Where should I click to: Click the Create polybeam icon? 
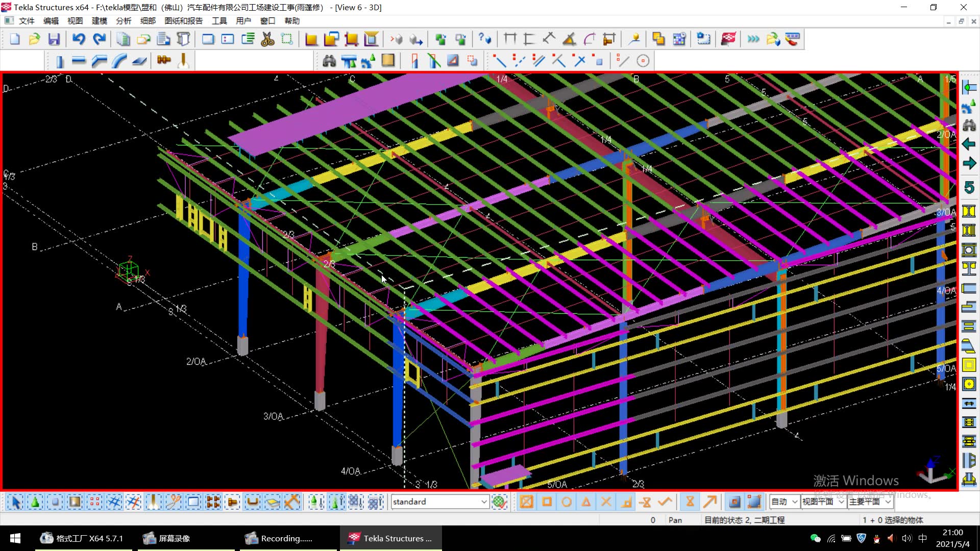[x=99, y=61]
